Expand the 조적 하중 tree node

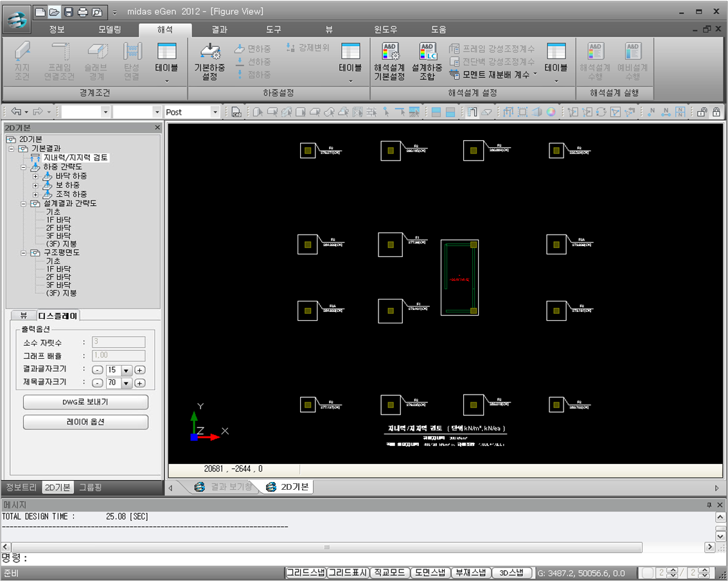(35, 195)
